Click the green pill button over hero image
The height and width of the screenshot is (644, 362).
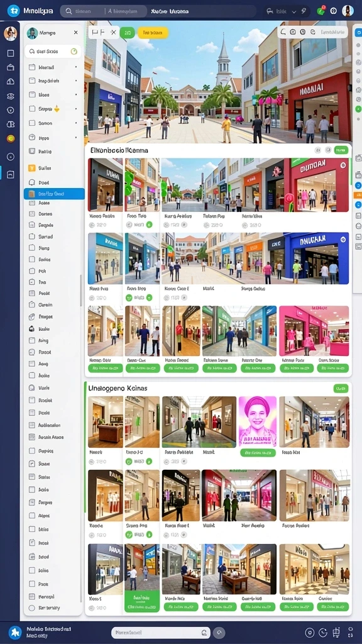(127, 33)
